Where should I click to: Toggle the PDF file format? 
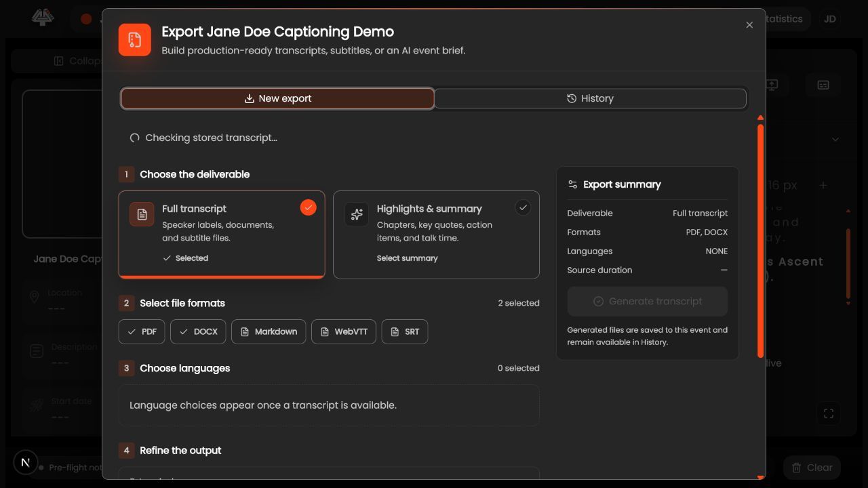tap(142, 331)
